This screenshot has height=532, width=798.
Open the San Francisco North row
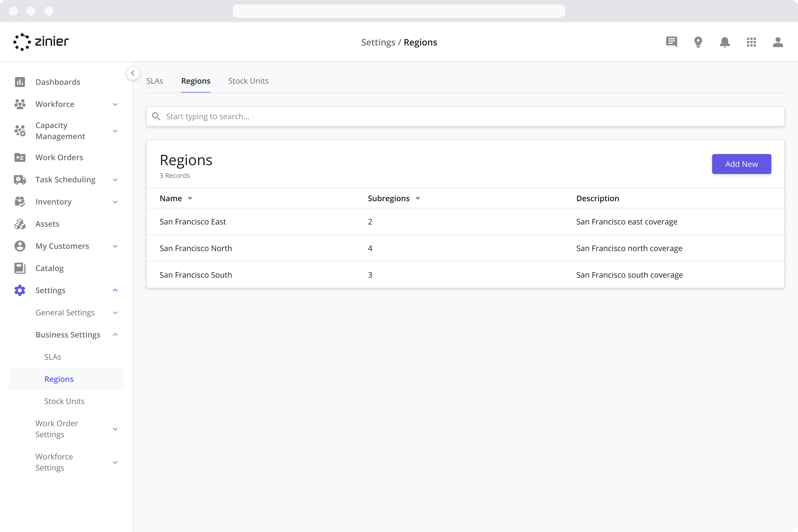pos(465,248)
